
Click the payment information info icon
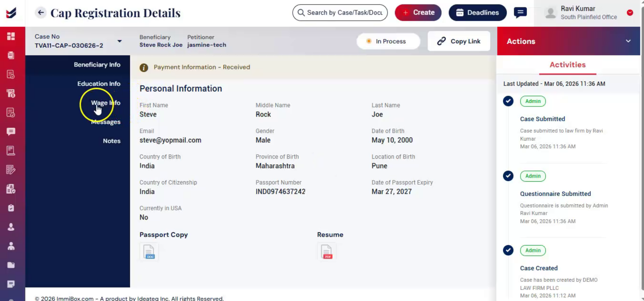point(144,67)
